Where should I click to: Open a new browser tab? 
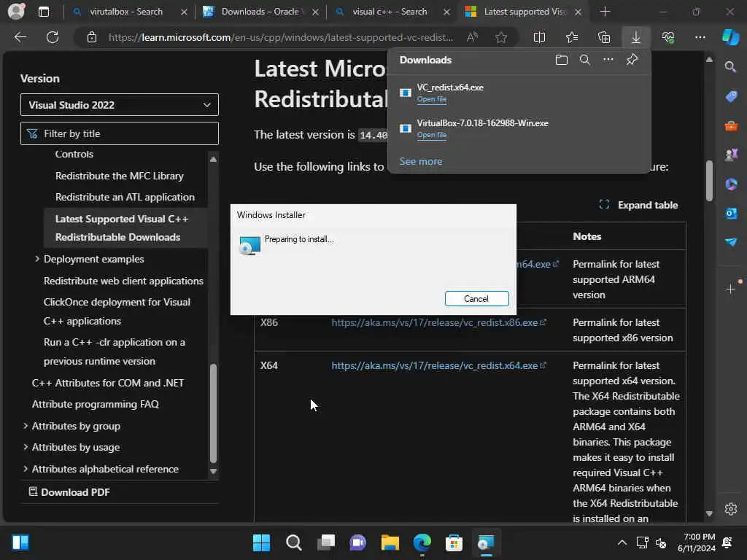coord(605,12)
